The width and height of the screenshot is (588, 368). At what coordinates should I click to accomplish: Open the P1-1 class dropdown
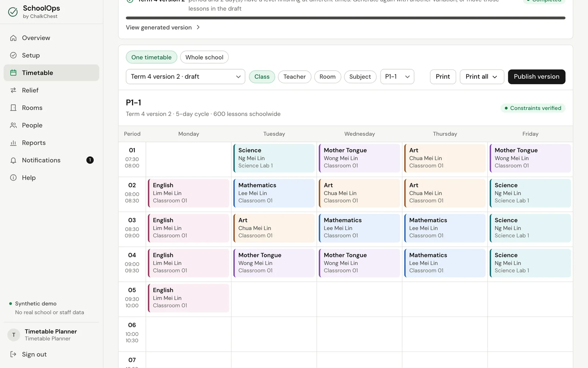397,77
